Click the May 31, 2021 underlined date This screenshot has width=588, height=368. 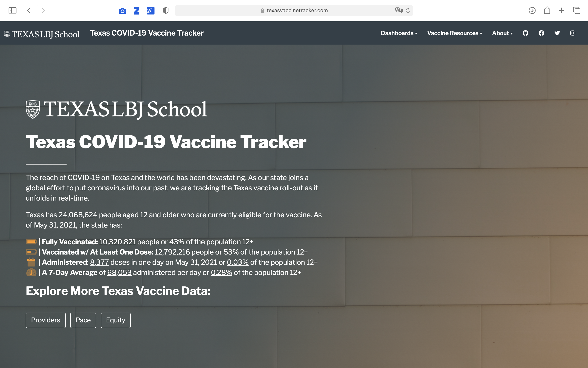click(55, 225)
